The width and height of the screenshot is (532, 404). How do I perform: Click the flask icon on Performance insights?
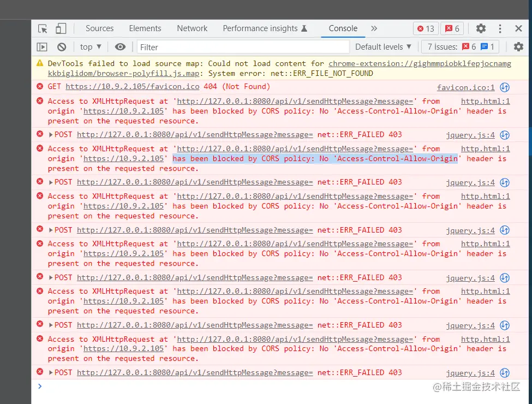point(304,28)
